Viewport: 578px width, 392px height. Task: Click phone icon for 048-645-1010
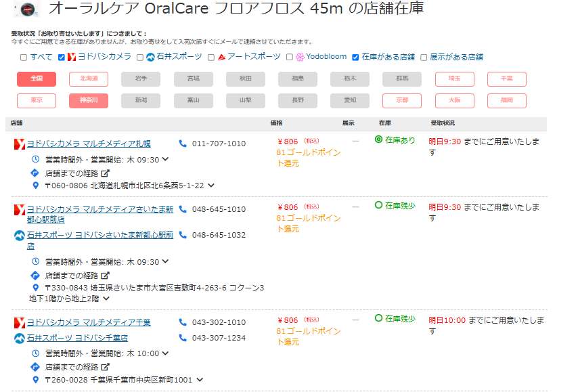(x=183, y=209)
